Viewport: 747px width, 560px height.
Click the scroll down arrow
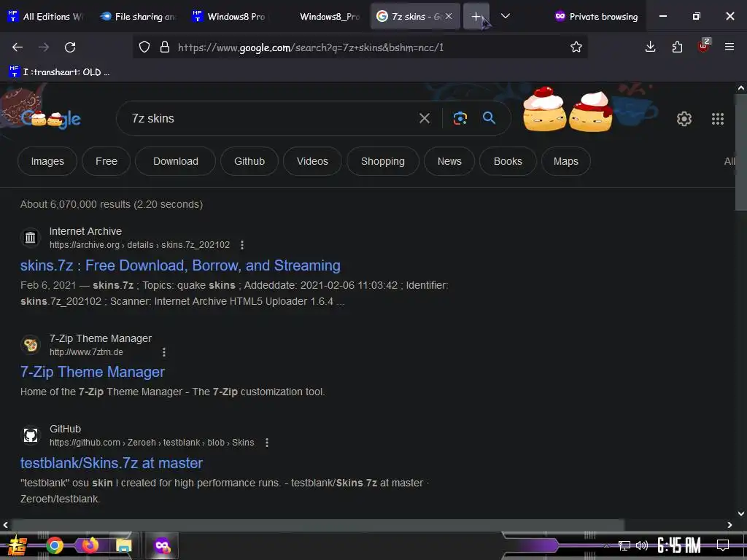(741, 513)
